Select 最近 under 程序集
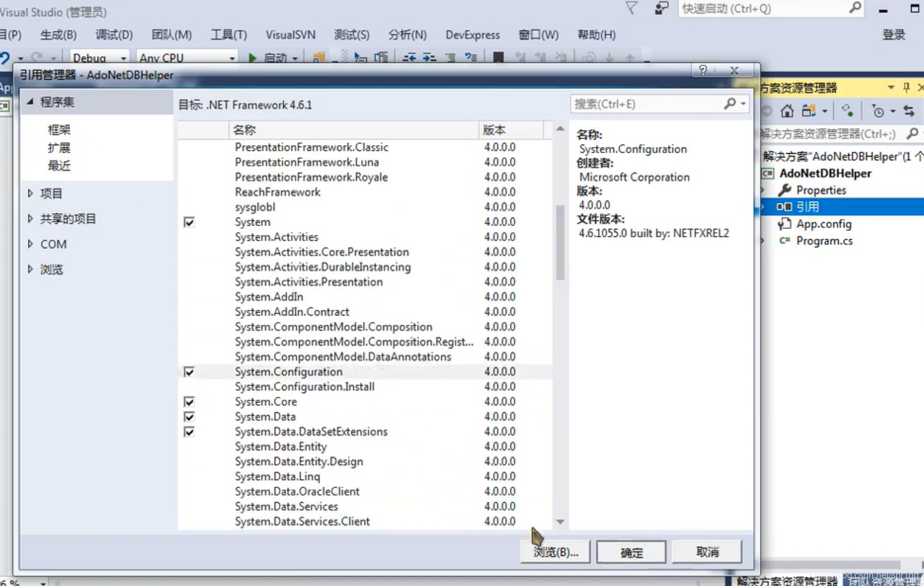The image size is (924, 586). pyautogui.click(x=59, y=166)
